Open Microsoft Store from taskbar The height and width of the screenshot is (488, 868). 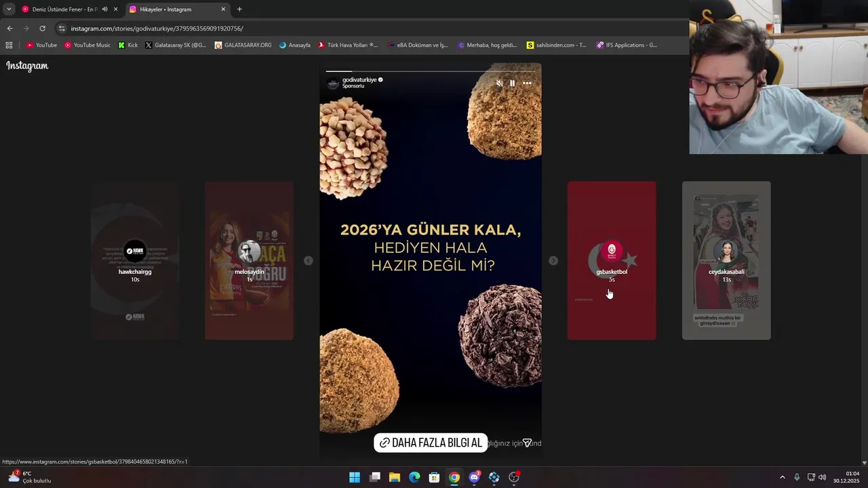coord(435,477)
